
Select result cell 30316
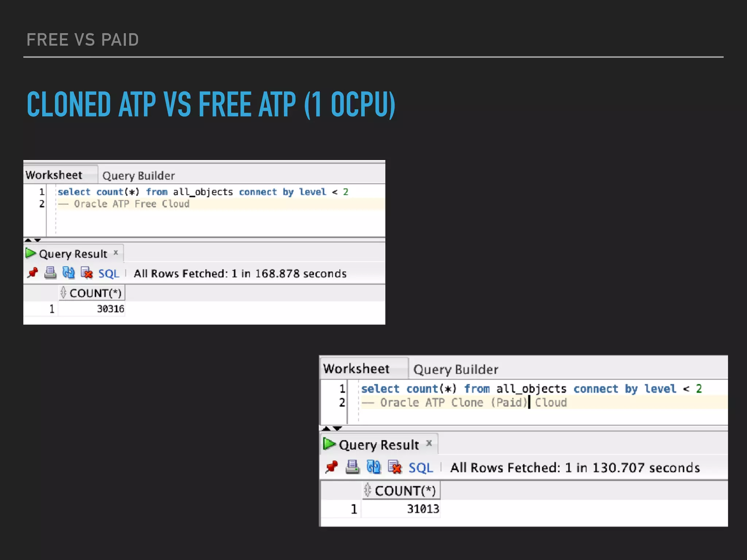92,309
